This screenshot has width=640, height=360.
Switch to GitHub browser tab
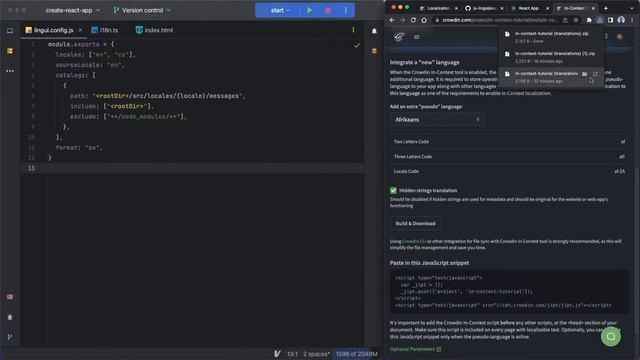[483, 8]
